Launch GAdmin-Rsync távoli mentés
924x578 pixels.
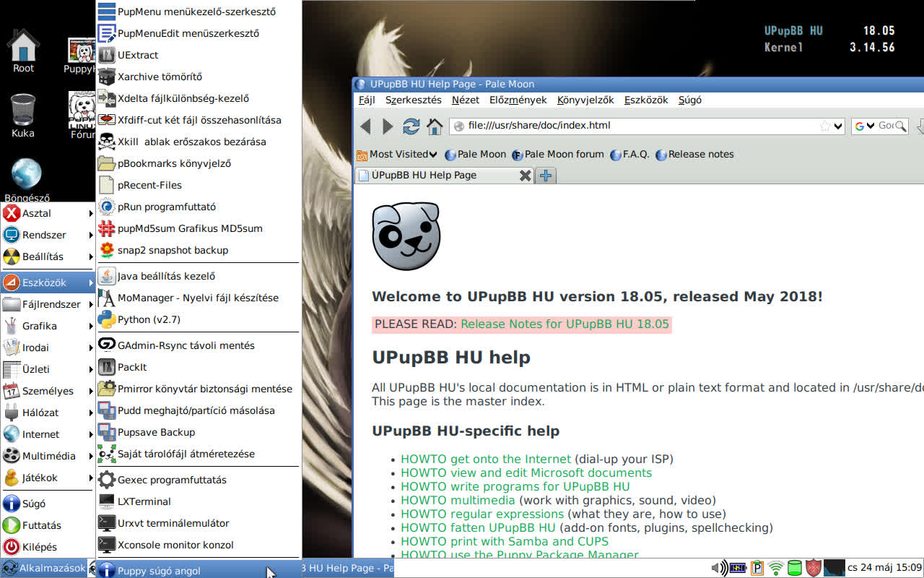pyautogui.click(x=199, y=345)
